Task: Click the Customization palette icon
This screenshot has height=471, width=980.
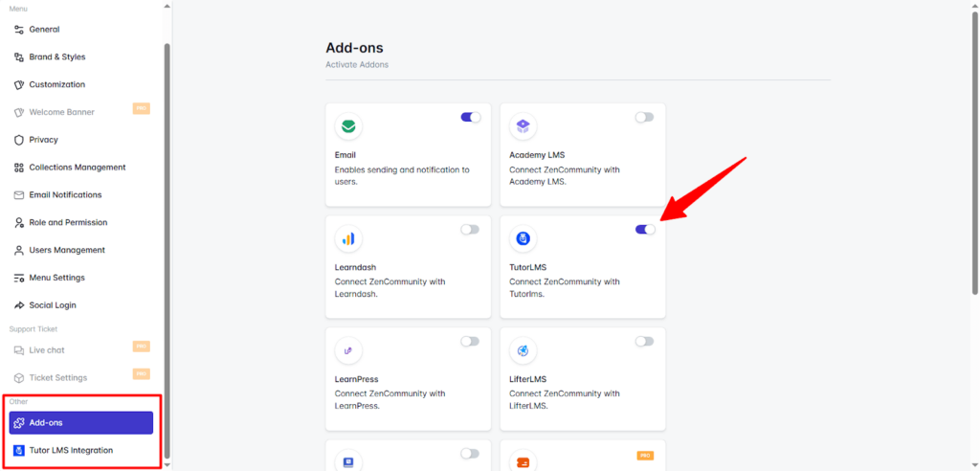Action: pos(19,84)
